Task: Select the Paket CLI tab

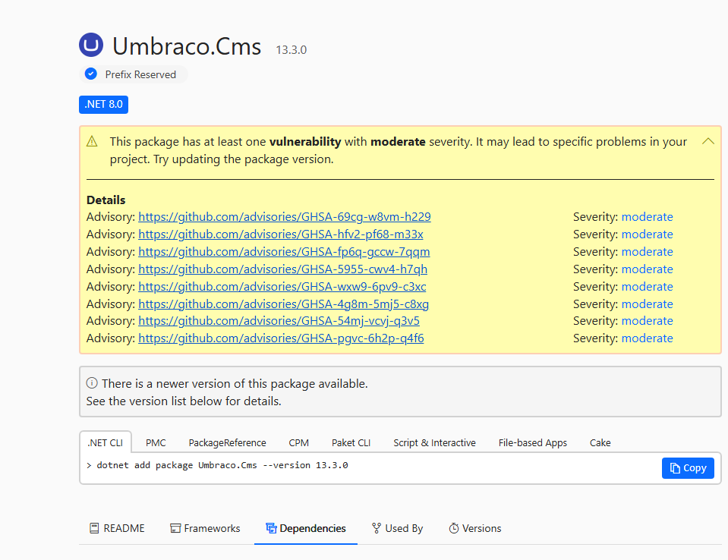Action: point(351,442)
